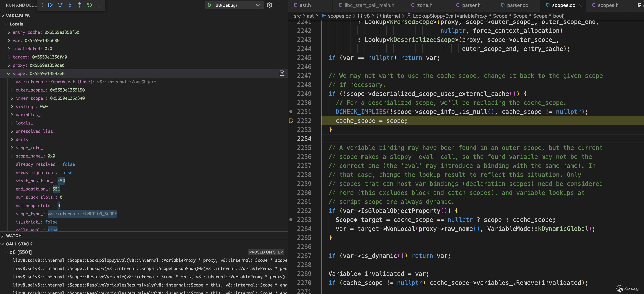Image resolution: width=644 pixels, height=294 pixels.
Task: Select the ResolveVariable call stack frame
Action: tap(148, 277)
